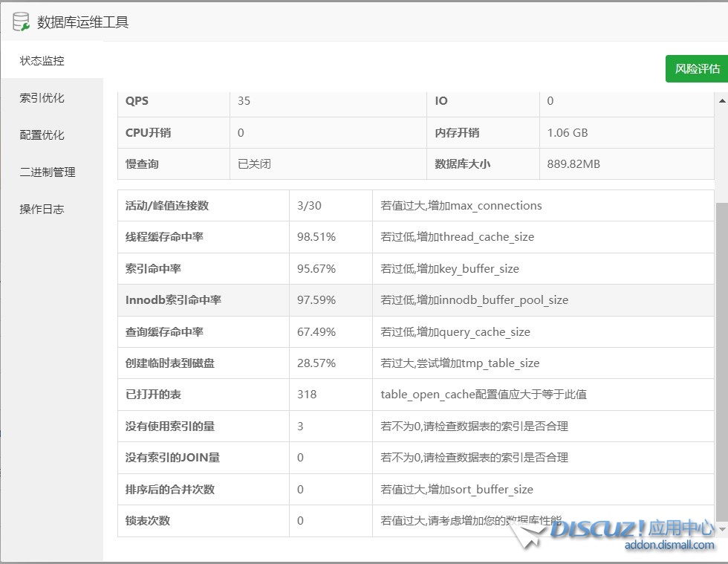Open the 配置优化 section

coord(42,135)
